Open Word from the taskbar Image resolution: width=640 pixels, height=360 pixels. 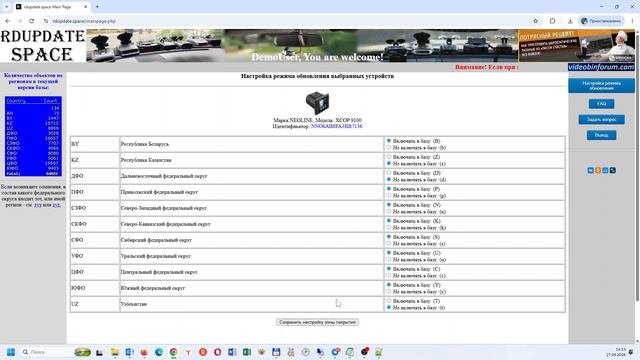tap(232, 352)
